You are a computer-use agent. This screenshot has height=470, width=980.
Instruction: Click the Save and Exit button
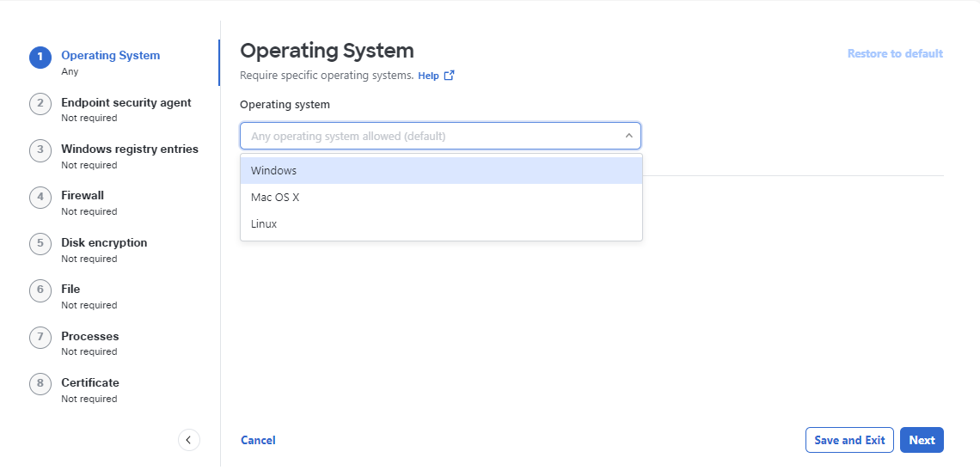pos(850,440)
